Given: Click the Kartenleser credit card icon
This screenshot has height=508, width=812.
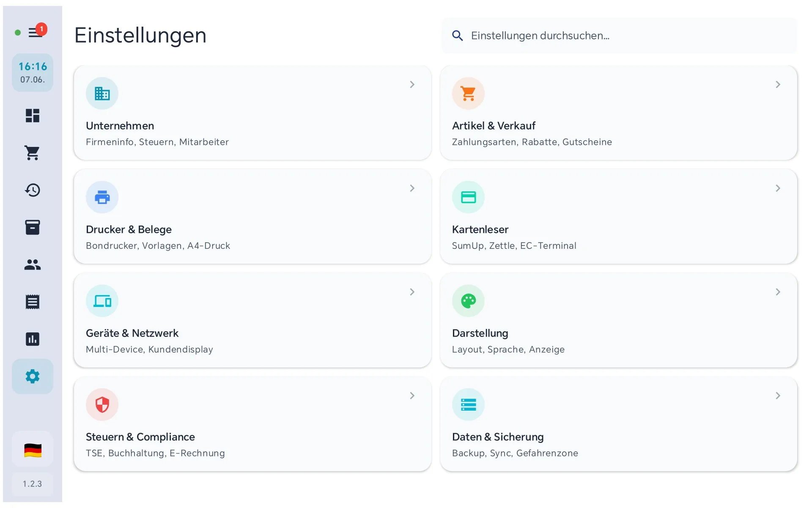Looking at the screenshot, I should pyautogui.click(x=468, y=197).
